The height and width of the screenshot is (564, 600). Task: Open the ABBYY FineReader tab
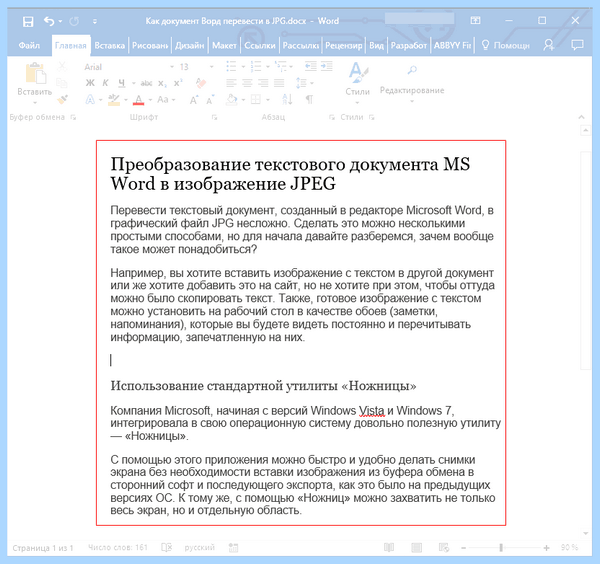(452, 46)
